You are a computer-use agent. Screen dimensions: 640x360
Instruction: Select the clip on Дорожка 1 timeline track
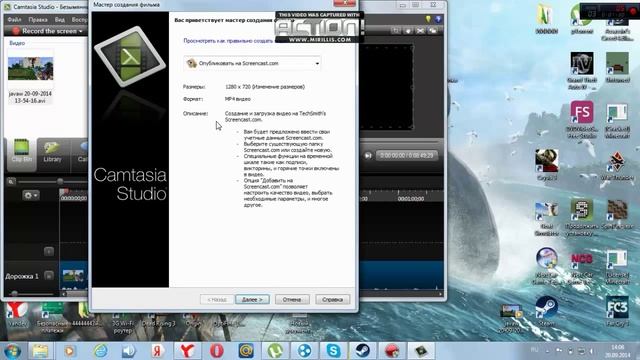click(x=73, y=276)
